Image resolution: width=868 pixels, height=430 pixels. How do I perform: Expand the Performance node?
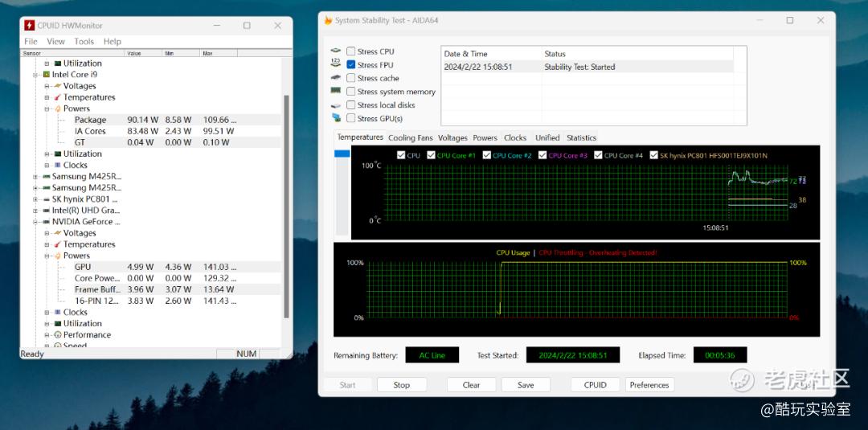(x=47, y=335)
